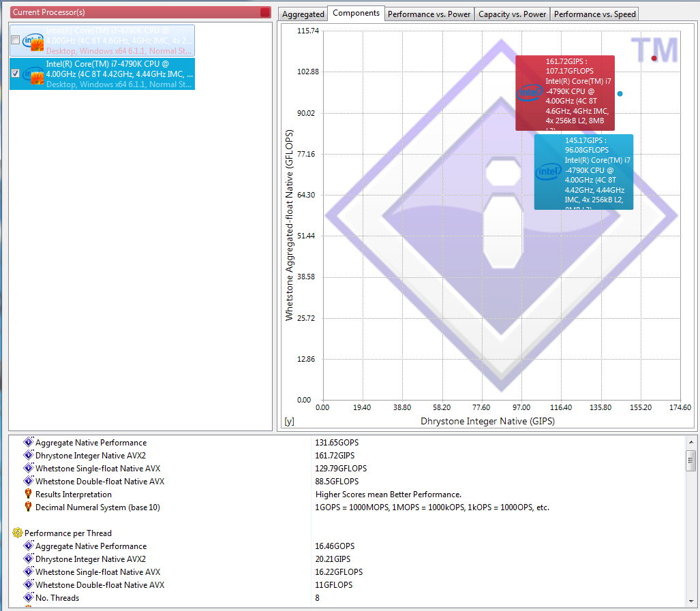This screenshot has height=611, width=700.
Task: Show the Performance vs. Speed tab
Action: pyautogui.click(x=594, y=14)
